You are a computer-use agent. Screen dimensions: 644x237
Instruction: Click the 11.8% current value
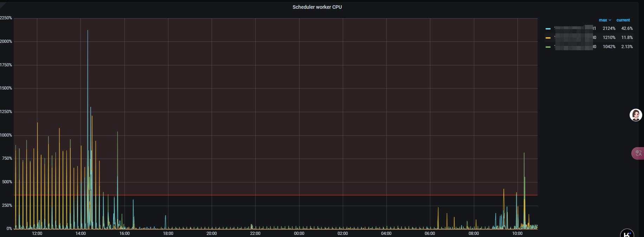point(627,38)
